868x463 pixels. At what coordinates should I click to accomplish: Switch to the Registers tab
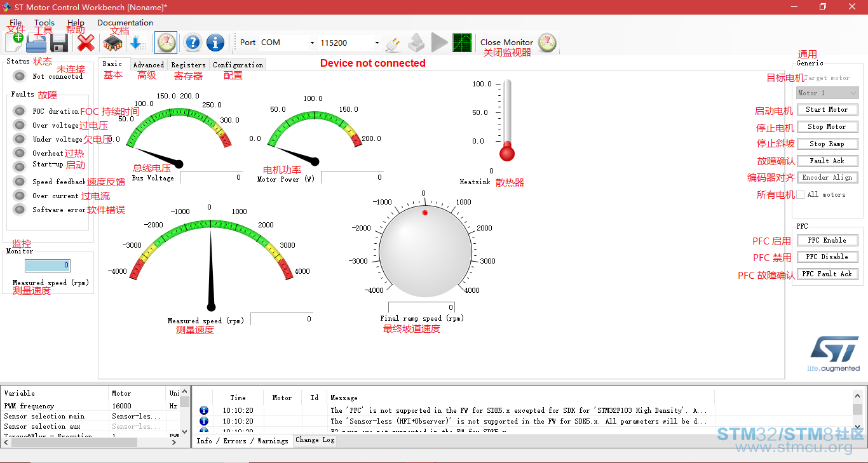tap(189, 65)
